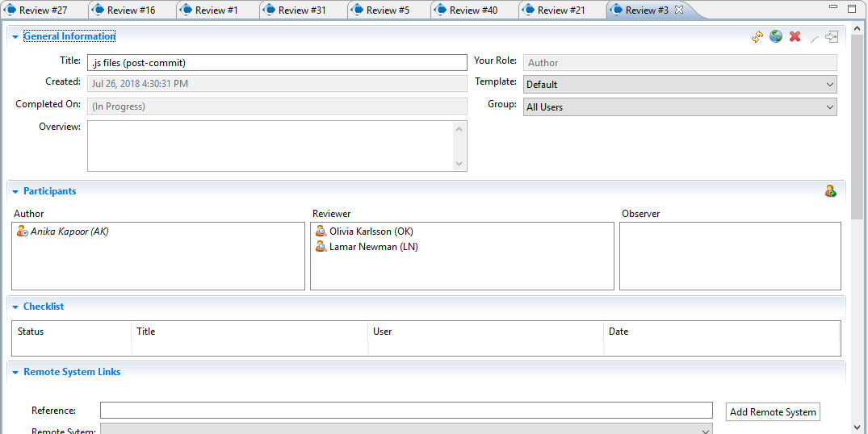Select Olivia Karlsson (OK) in Reviewer list
Viewport: 868px width, 434px height.
coord(371,232)
